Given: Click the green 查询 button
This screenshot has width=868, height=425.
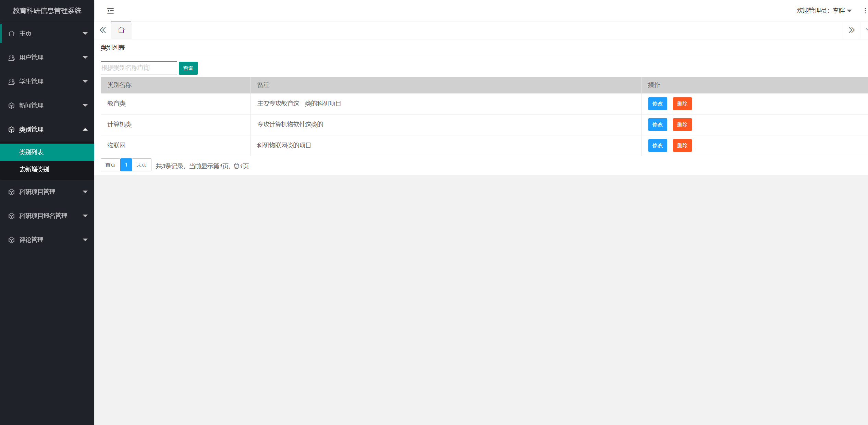Looking at the screenshot, I should [x=188, y=68].
